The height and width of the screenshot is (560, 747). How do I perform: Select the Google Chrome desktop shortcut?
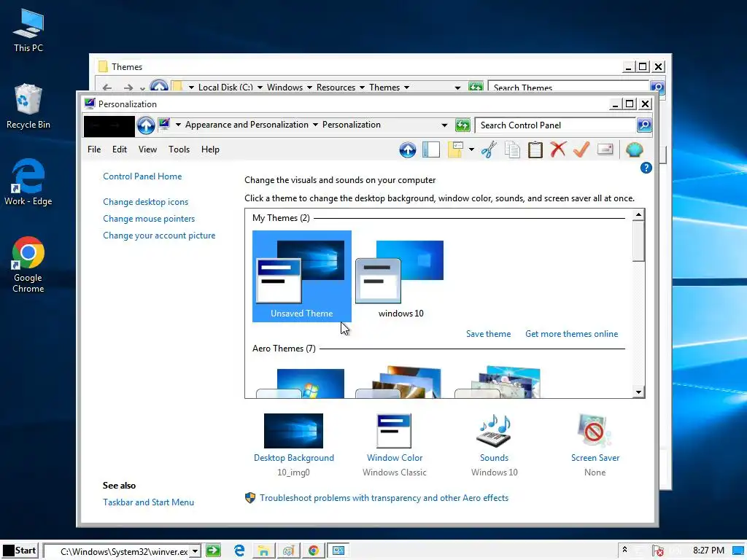click(28, 265)
